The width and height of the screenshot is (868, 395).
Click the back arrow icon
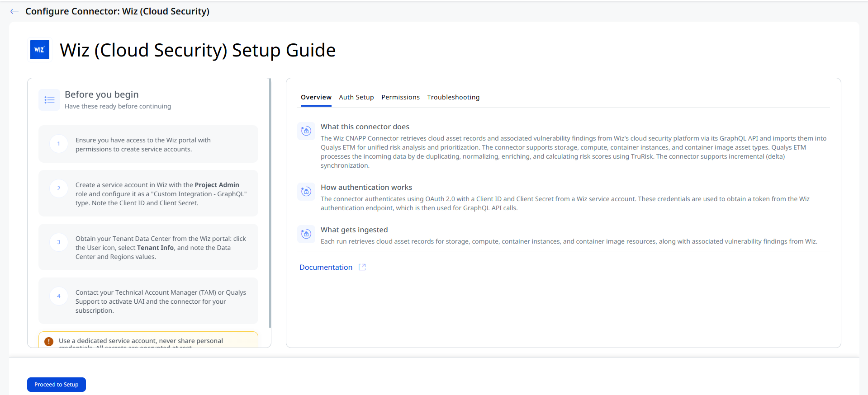pyautogui.click(x=14, y=11)
